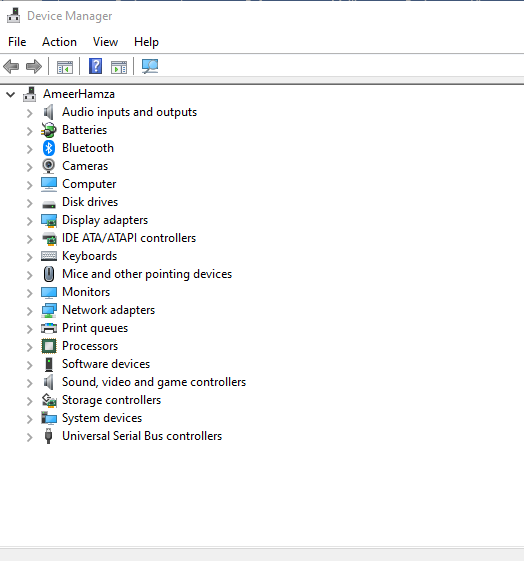Click Scan for hardware changes icon

tap(150, 66)
